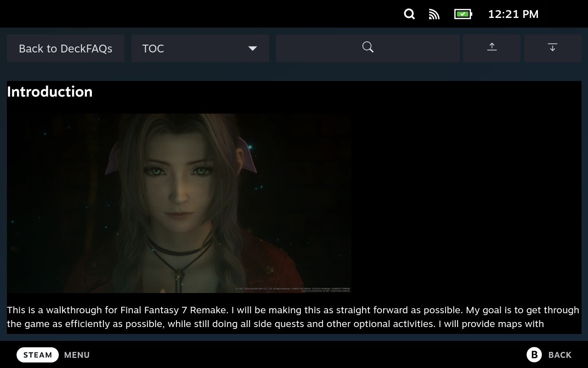
Task: Click the guide search magnifier button
Action: 368,48
